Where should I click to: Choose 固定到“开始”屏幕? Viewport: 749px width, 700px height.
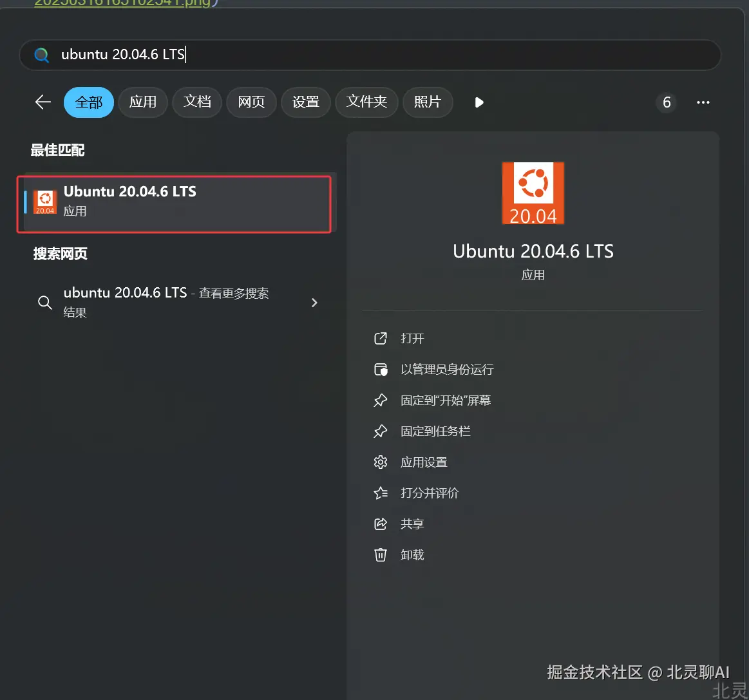446,400
